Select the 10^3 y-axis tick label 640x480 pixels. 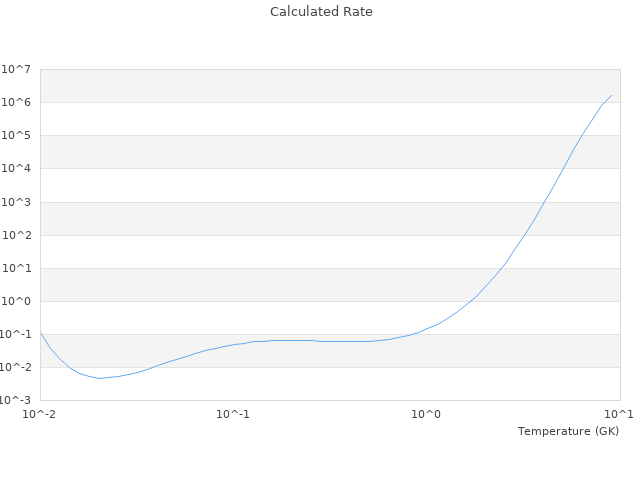coord(17,202)
